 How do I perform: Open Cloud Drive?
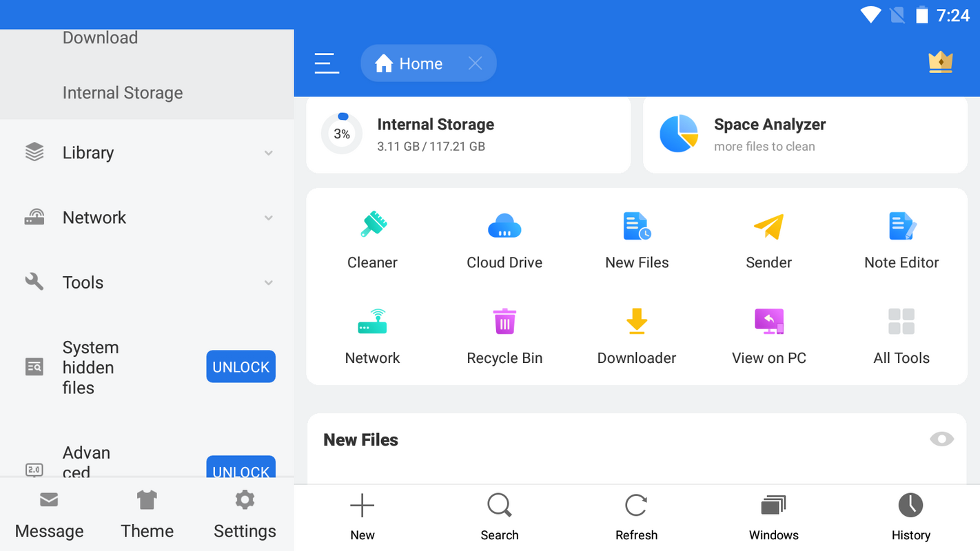pyautogui.click(x=504, y=240)
